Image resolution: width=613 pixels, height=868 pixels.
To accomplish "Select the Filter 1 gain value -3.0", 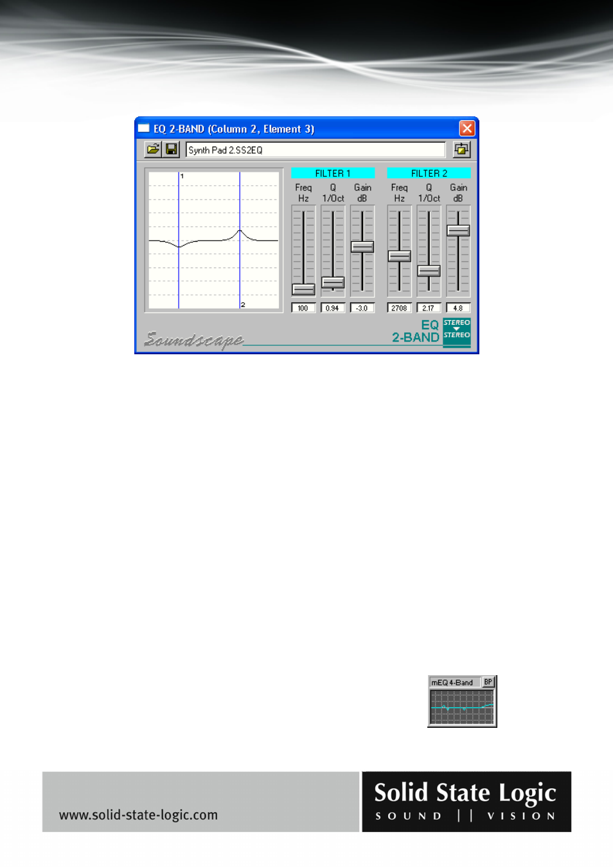I will pyautogui.click(x=362, y=308).
